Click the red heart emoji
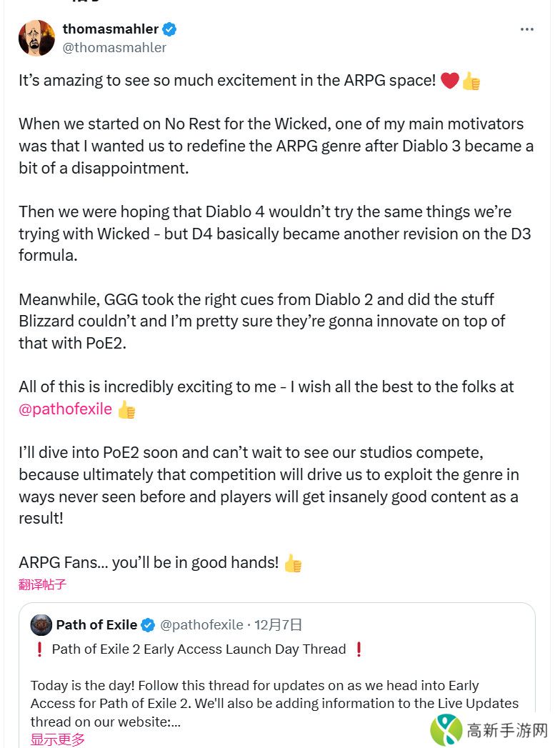560x748 pixels. coord(449,81)
